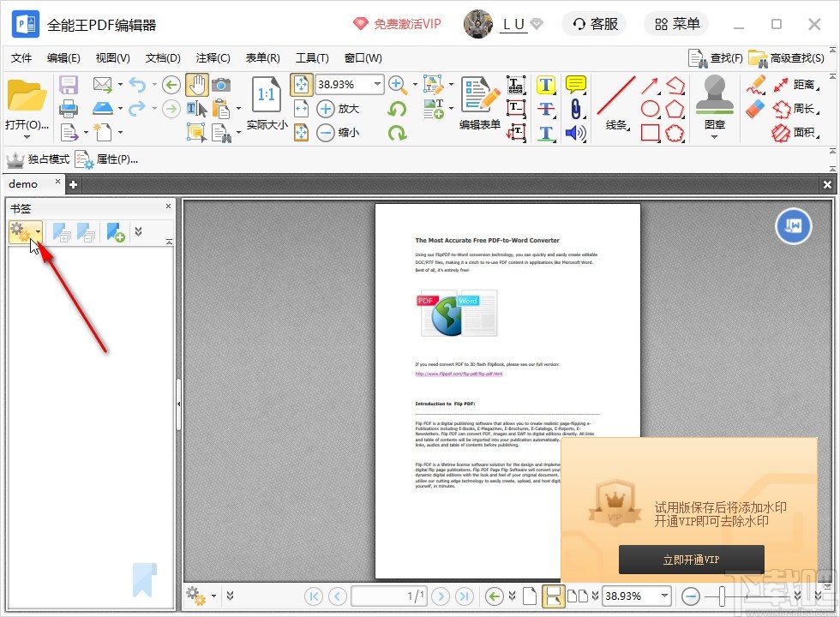Click 查找(F) find button

click(x=716, y=58)
